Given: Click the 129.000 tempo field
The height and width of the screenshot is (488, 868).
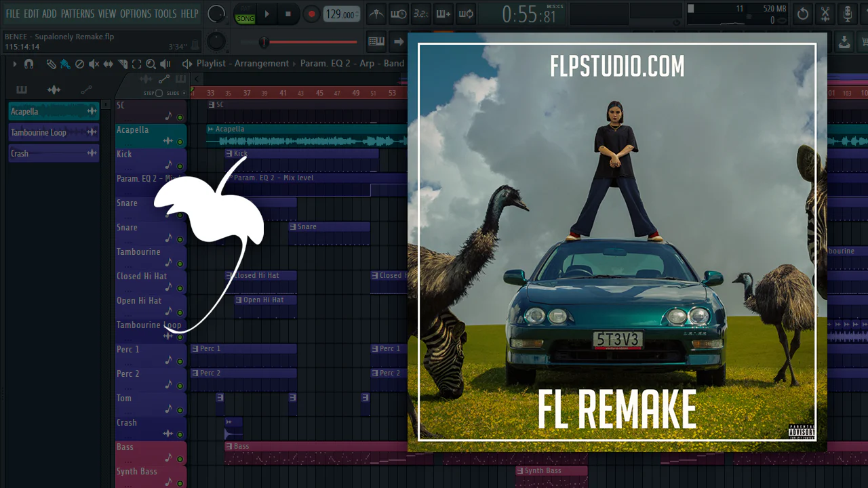Looking at the screenshot, I should [x=341, y=14].
